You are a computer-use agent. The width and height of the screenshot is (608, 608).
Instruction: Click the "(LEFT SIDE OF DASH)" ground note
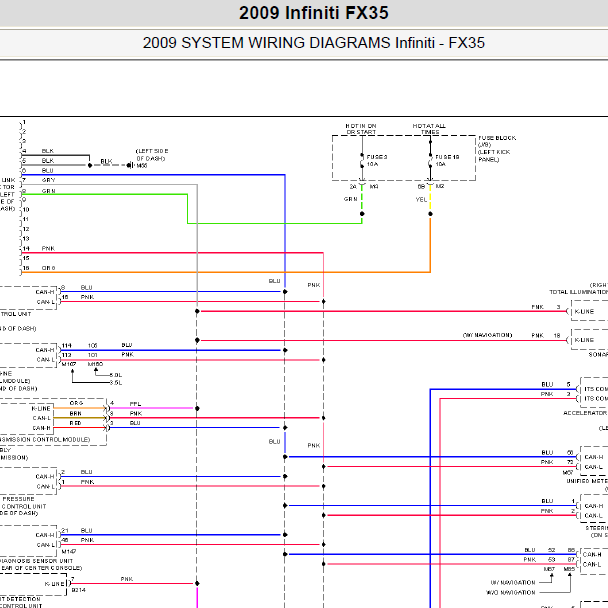coord(152,155)
